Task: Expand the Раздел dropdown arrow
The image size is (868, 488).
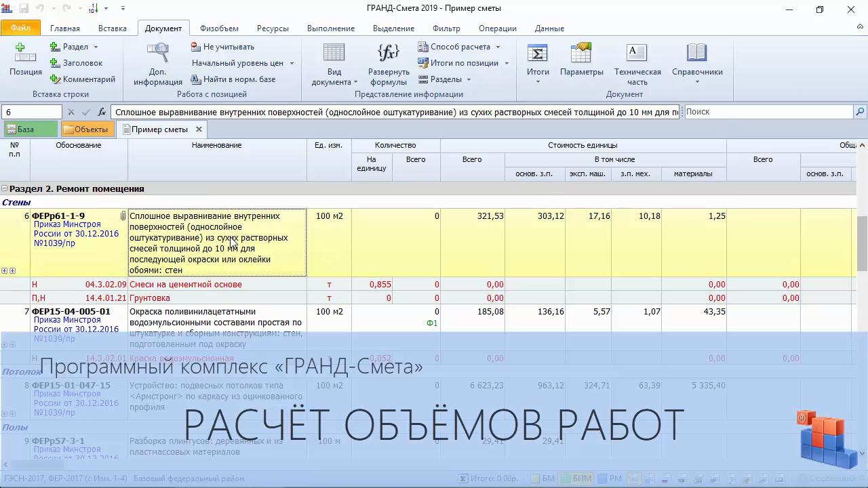Action: 96,47
